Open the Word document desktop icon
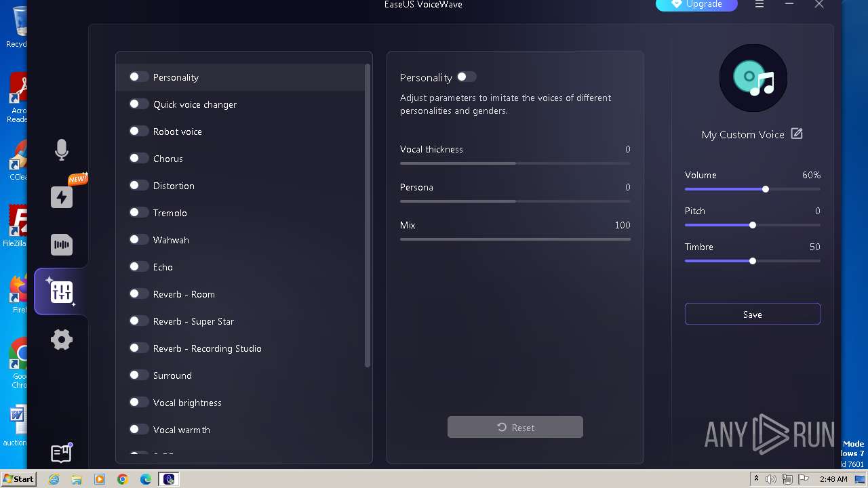868x488 pixels. (x=16, y=425)
